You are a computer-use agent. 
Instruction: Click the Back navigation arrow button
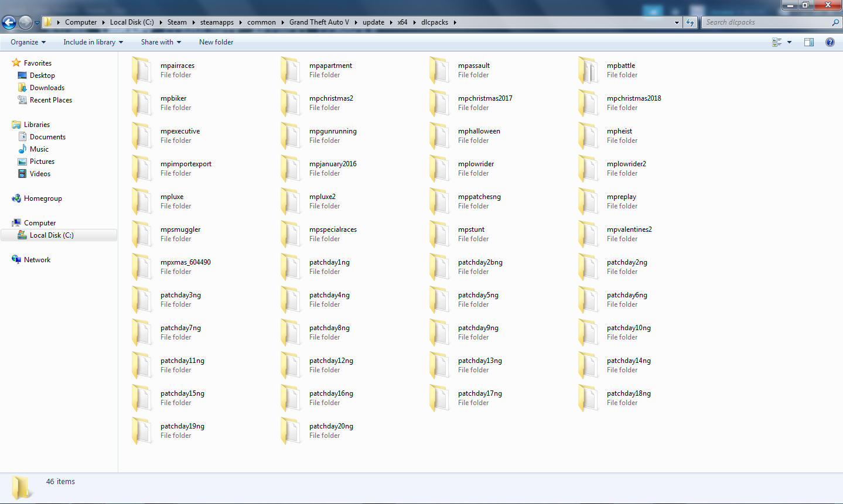[x=9, y=22]
